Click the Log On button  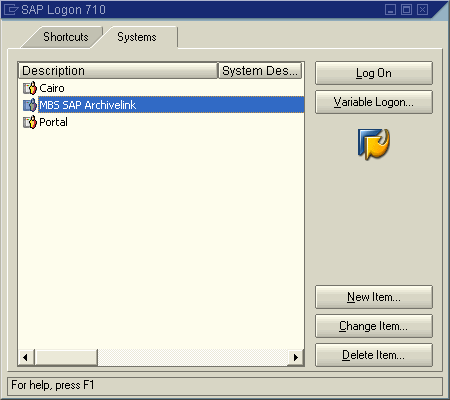pyautogui.click(x=374, y=73)
